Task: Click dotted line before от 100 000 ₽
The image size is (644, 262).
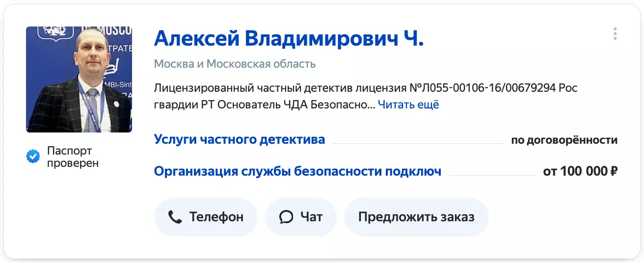Action: click(x=492, y=175)
